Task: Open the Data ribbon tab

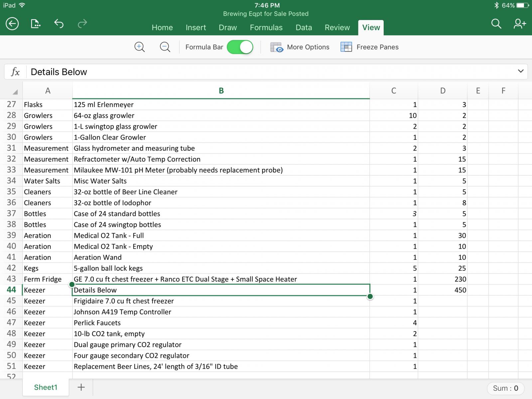Action: [304, 28]
